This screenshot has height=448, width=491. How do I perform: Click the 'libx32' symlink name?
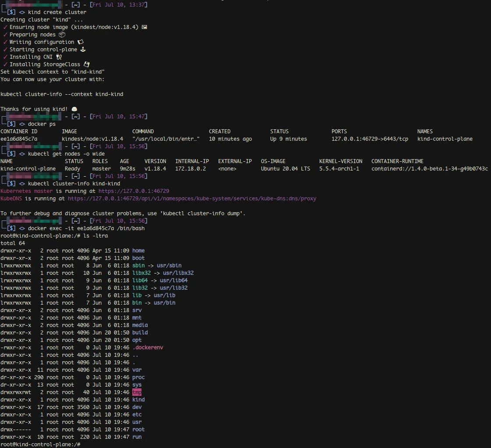141,273
